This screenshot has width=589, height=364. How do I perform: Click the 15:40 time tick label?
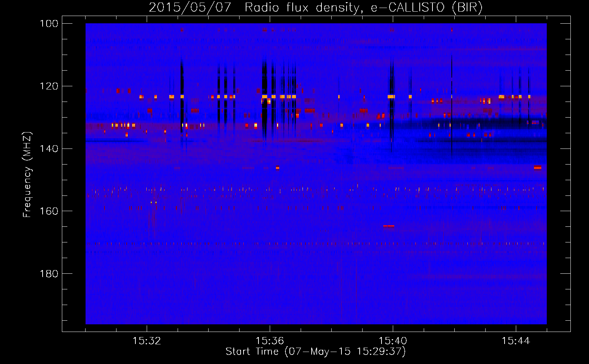tap(393, 341)
